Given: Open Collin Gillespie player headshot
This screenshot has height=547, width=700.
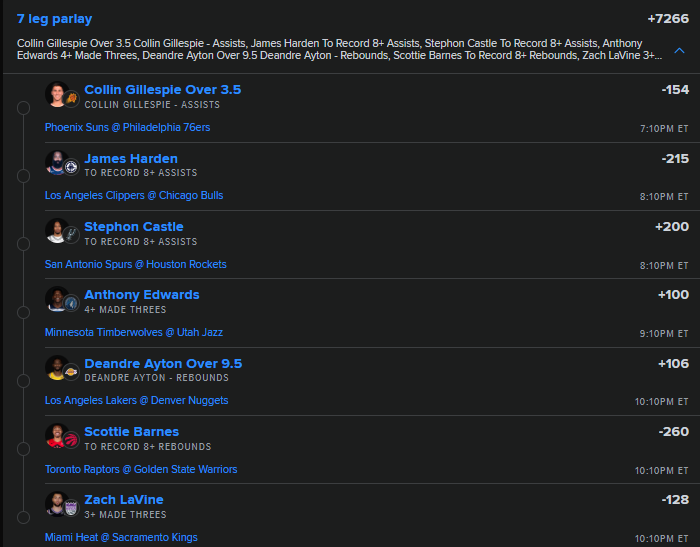Looking at the screenshot, I should 57,94.
